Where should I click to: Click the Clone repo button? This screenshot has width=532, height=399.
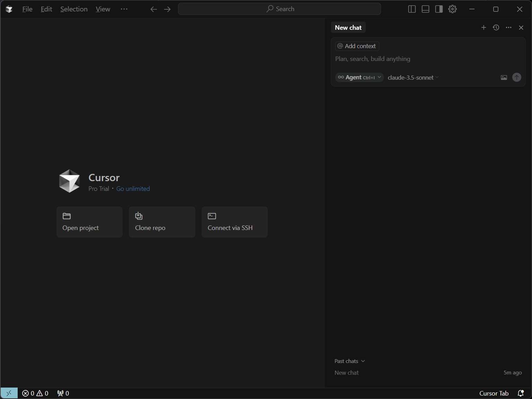(x=162, y=222)
